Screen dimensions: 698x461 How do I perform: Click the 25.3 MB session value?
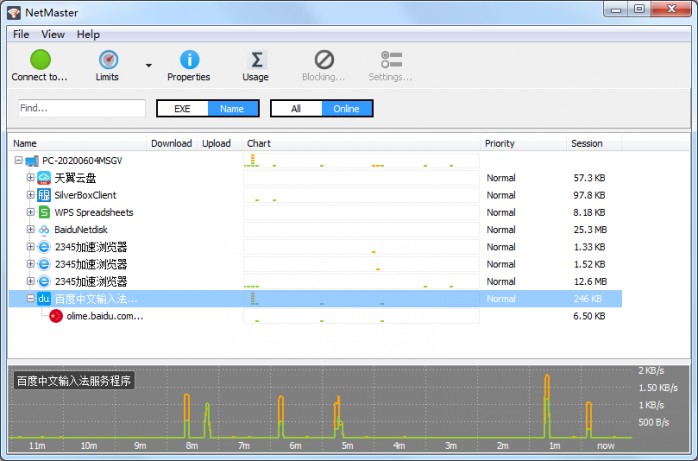coord(590,230)
